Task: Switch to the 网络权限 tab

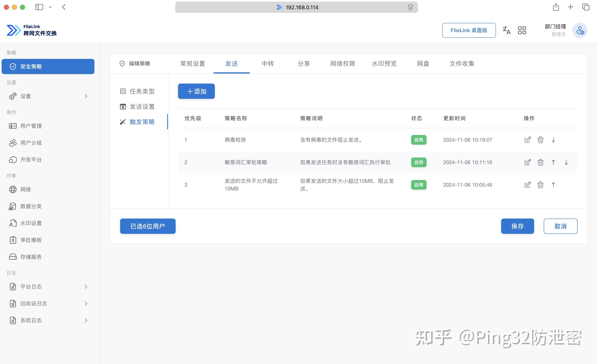Action: [x=343, y=63]
